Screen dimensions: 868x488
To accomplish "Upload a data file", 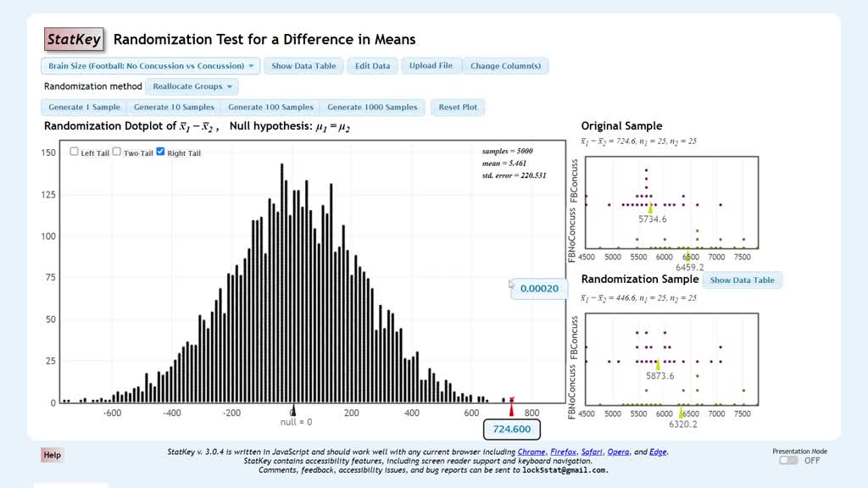I will click(431, 65).
